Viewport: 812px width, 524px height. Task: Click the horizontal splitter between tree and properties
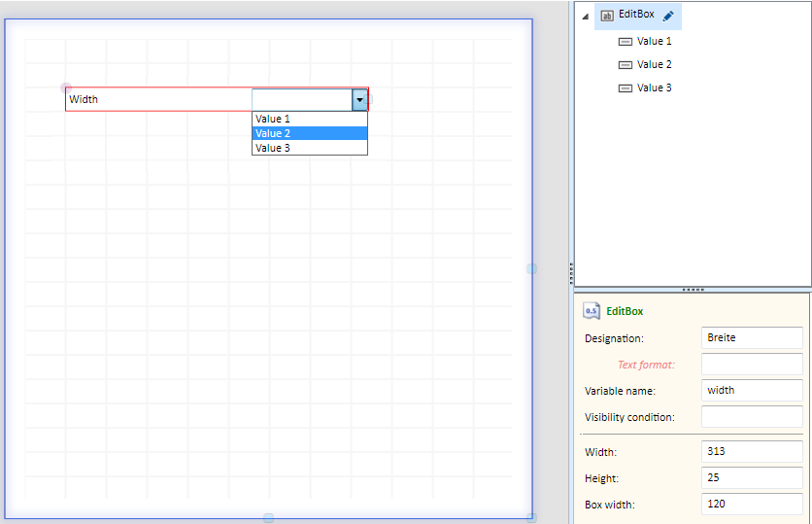click(693, 290)
